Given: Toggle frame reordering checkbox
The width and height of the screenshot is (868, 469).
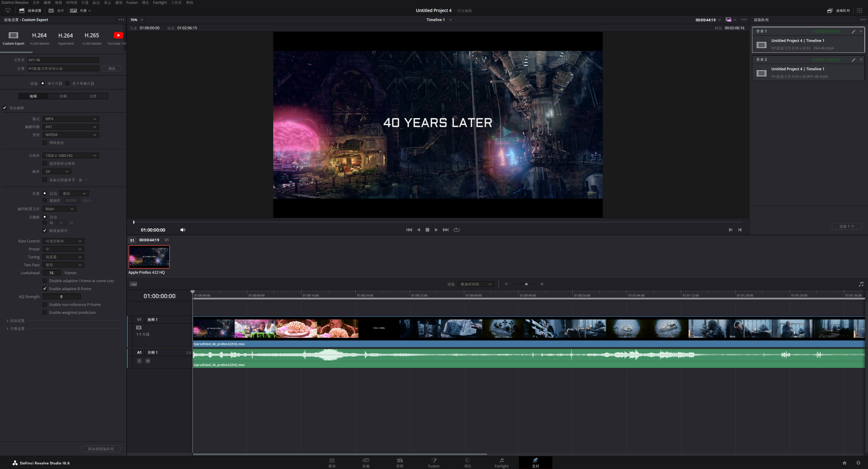Looking at the screenshot, I should point(44,231).
